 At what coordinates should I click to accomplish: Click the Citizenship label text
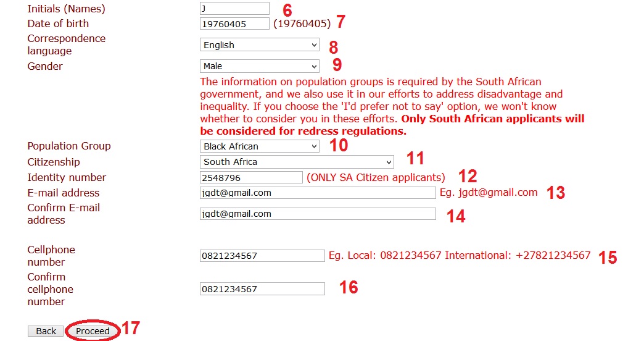pyautogui.click(x=54, y=162)
